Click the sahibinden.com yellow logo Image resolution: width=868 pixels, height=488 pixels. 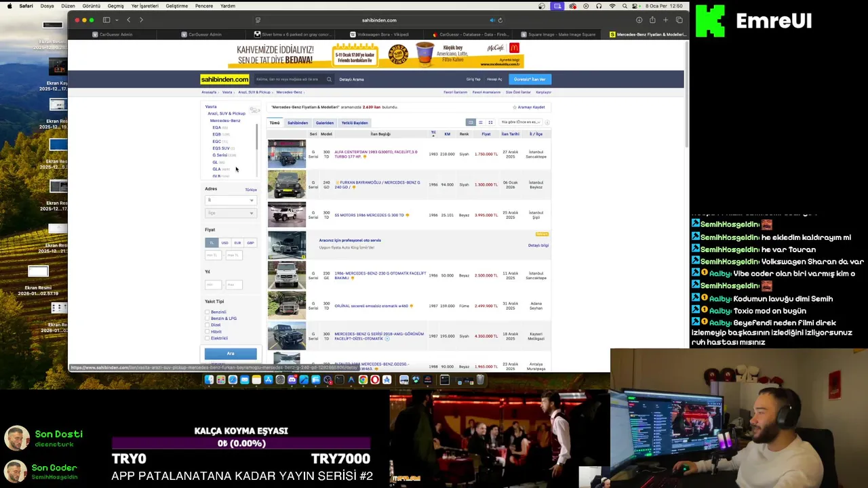coord(224,79)
